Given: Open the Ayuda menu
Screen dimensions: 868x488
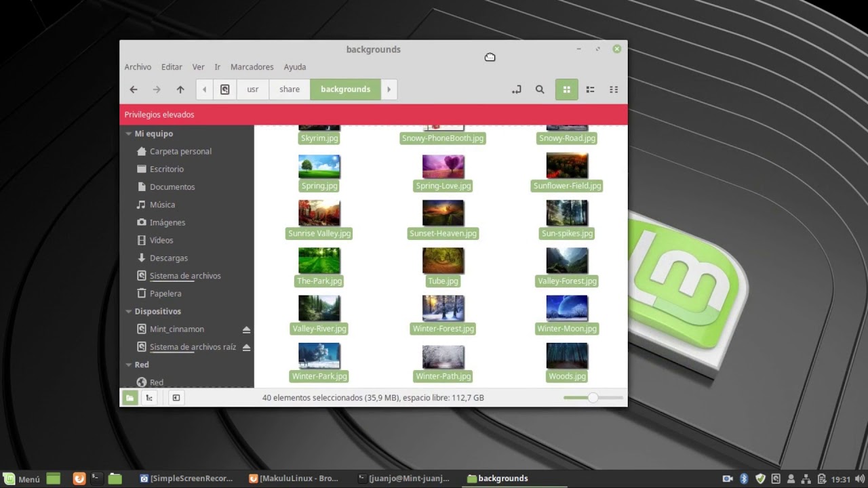Looking at the screenshot, I should [x=295, y=67].
